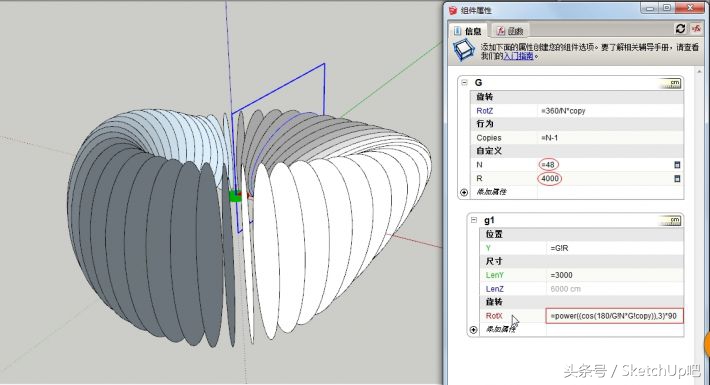Click the LenZ value 6000 cm
710x385 pixels.
(x=614, y=289)
